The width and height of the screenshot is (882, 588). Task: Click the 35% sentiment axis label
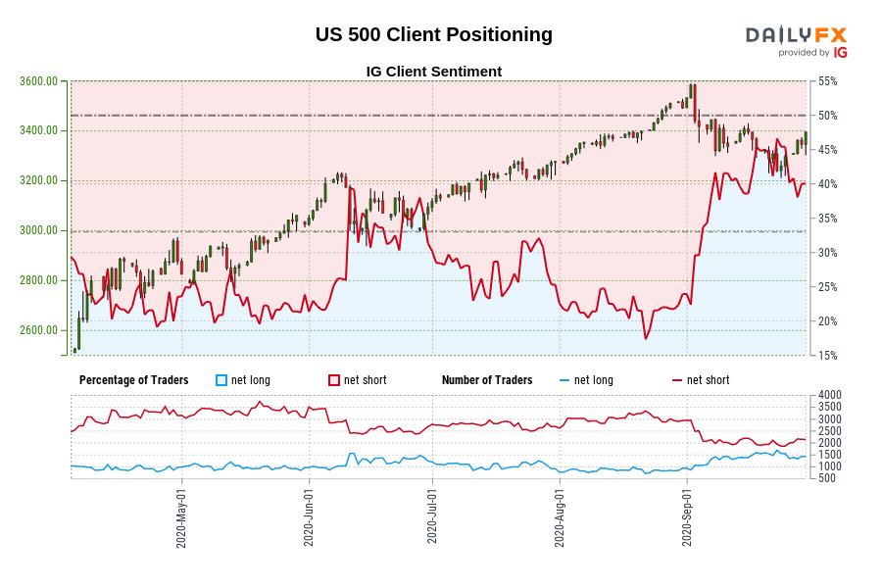pos(827,219)
